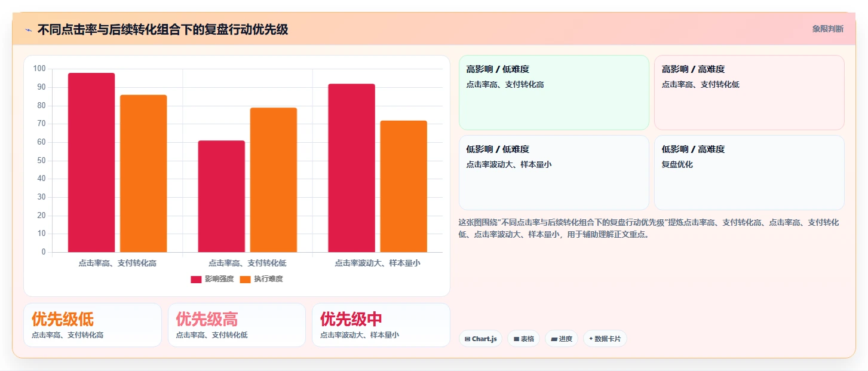Click the x-axis label 点击率高、支付转化高
Viewport: 868px width, 371px height.
117,263
